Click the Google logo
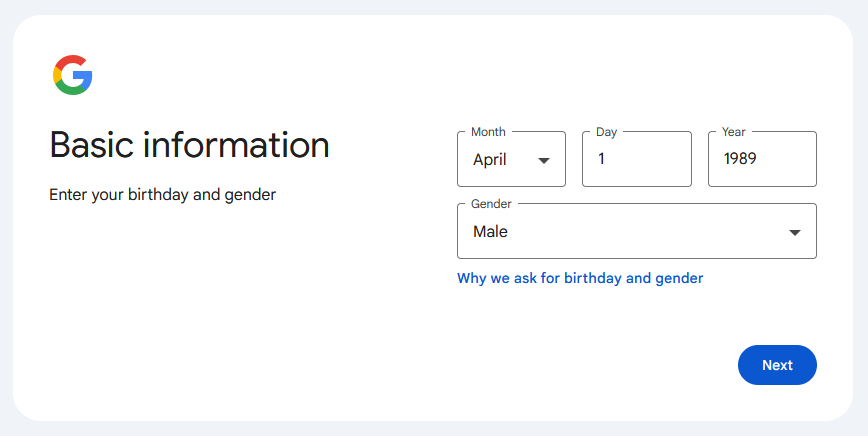 point(73,76)
